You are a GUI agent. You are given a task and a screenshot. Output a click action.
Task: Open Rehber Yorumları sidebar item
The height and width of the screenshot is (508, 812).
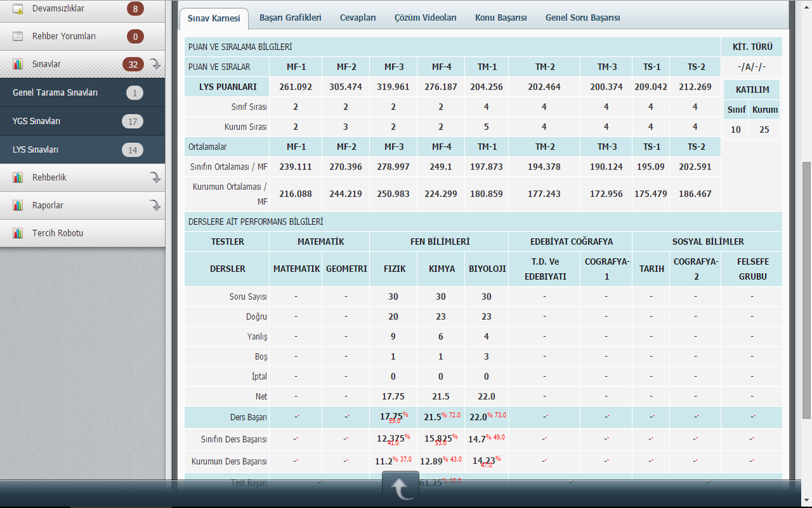(82, 36)
